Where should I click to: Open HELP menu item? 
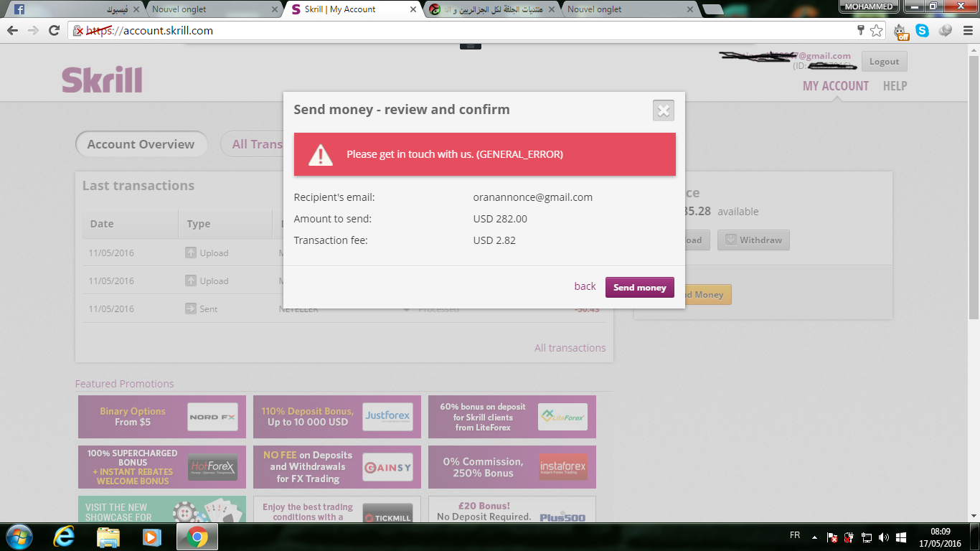pos(895,86)
